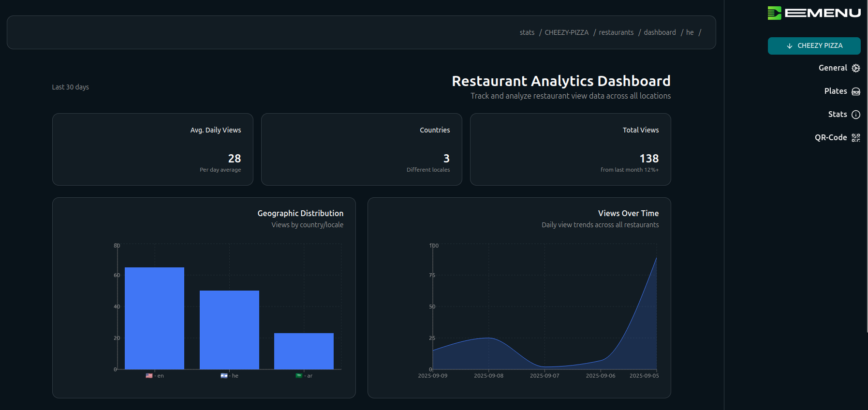Image resolution: width=868 pixels, height=410 pixels.
Task: Click the Plates dish icon
Action: pos(855,91)
